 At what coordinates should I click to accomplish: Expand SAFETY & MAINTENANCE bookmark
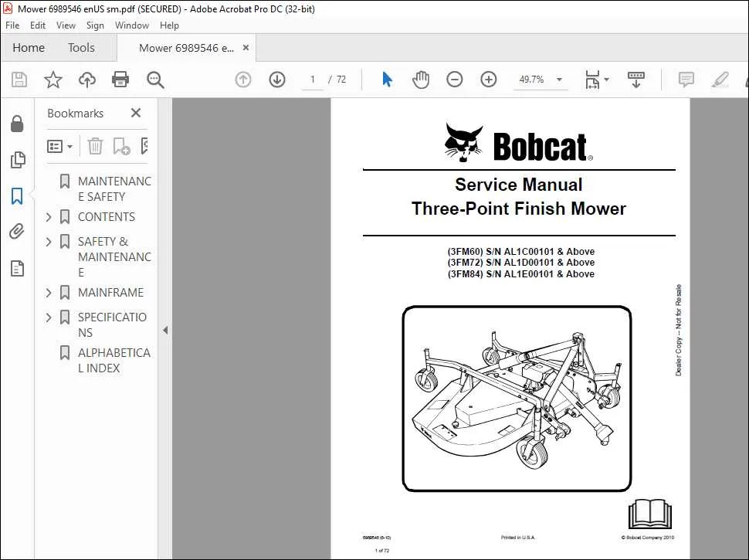(49, 242)
